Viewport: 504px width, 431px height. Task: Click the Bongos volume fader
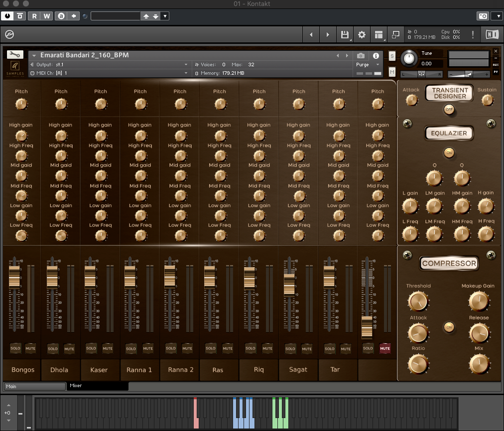point(14,277)
